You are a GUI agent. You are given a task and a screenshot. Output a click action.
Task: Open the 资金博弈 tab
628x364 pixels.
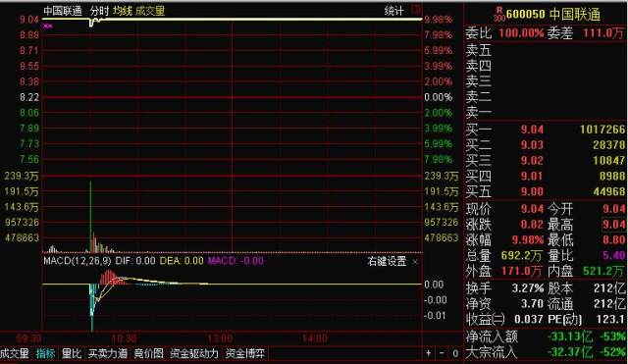(x=245, y=353)
